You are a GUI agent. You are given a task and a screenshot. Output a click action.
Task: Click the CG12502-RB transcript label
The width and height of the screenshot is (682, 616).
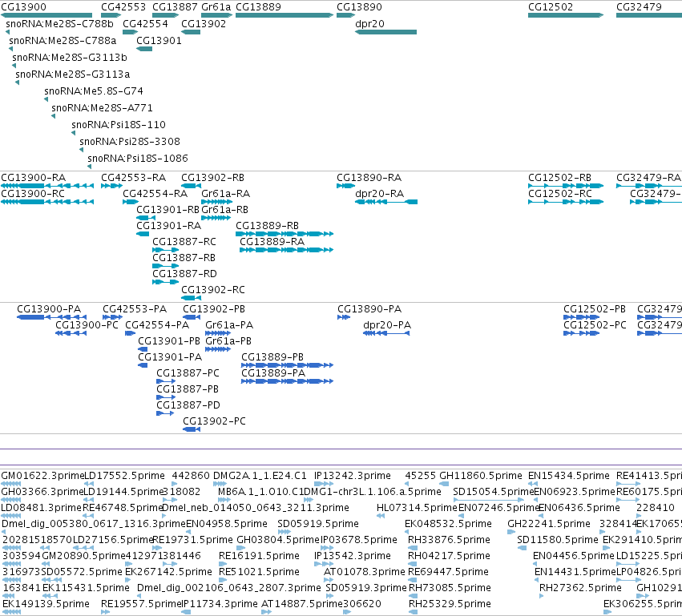click(559, 178)
